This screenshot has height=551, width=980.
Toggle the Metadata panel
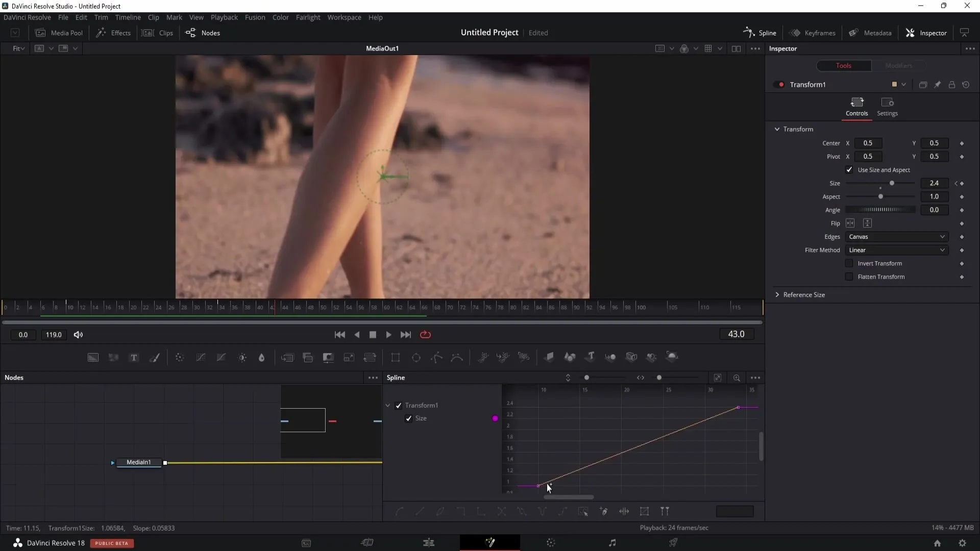tap(870, 33)
